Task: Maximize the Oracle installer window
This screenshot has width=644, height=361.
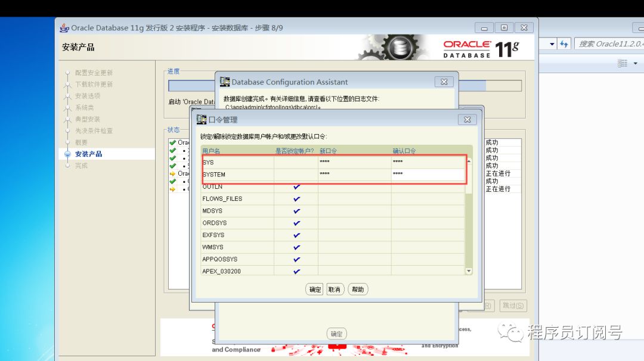Action: coord(504,28)
